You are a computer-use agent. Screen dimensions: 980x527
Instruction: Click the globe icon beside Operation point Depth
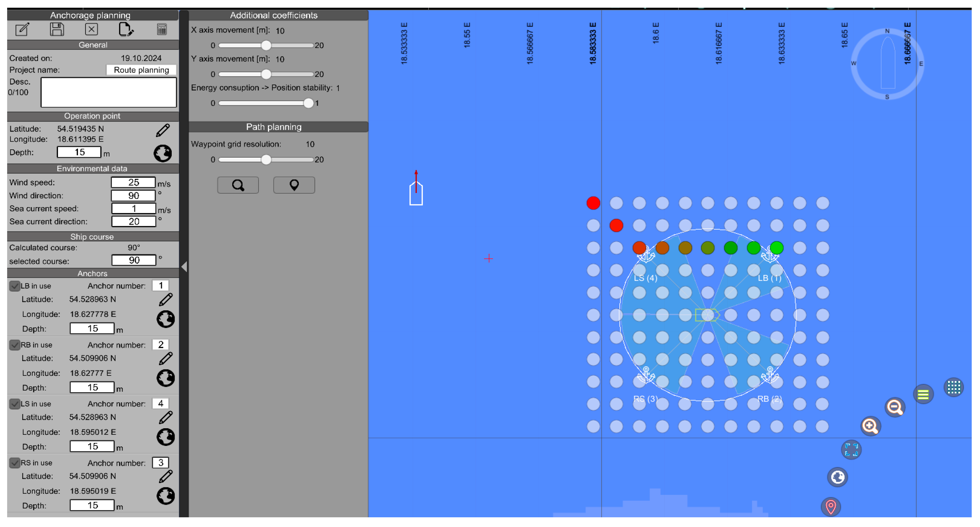163,154
